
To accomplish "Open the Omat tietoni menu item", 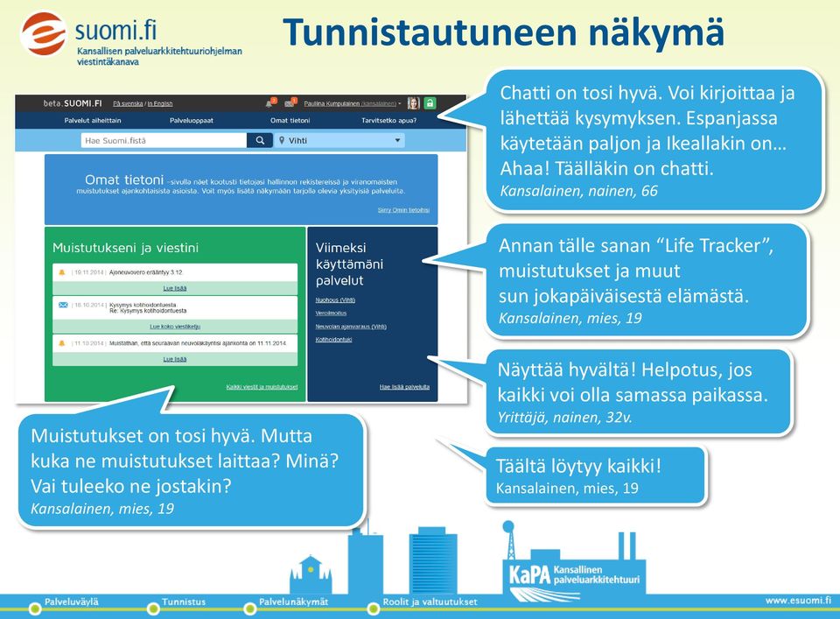I will point(290,121).
